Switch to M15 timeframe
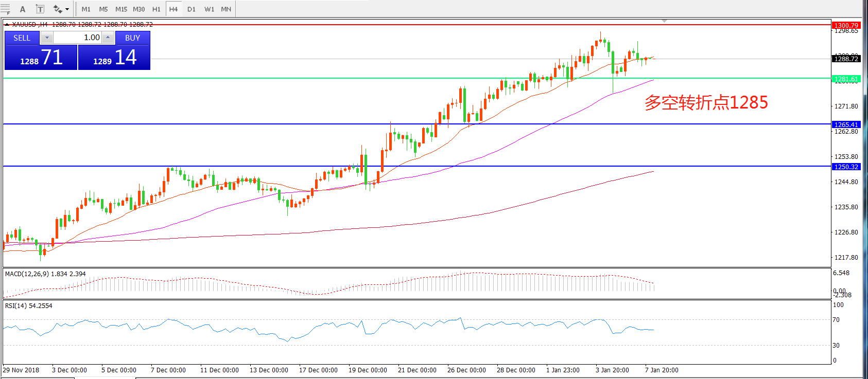 coord(121,9)
